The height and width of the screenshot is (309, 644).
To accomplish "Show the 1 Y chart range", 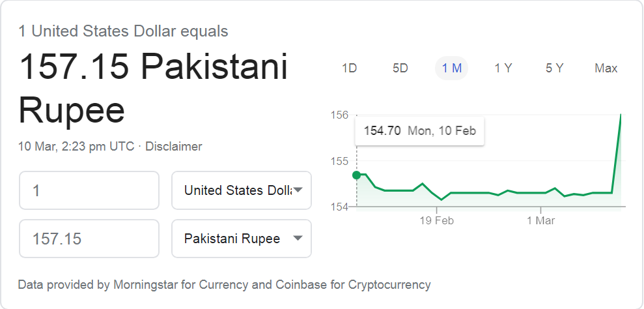I will [x=503, y=68].
